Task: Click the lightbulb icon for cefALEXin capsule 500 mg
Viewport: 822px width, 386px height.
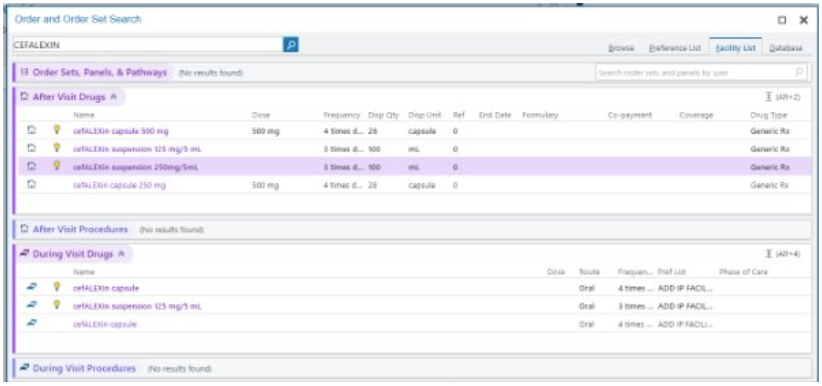Action: [57, 130]
